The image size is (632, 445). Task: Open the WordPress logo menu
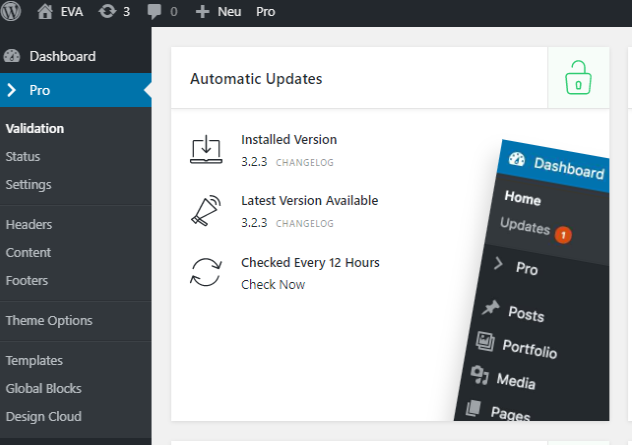pos(11,11)
